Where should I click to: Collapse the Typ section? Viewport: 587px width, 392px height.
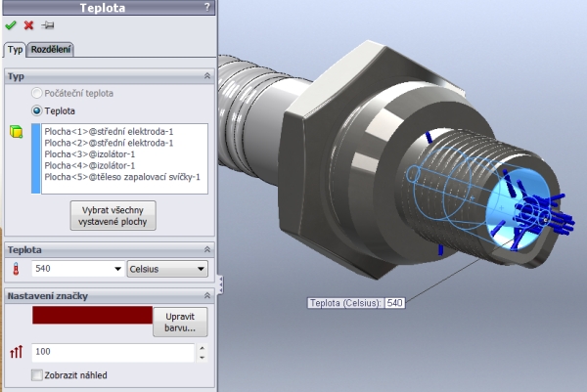[207, 76]
